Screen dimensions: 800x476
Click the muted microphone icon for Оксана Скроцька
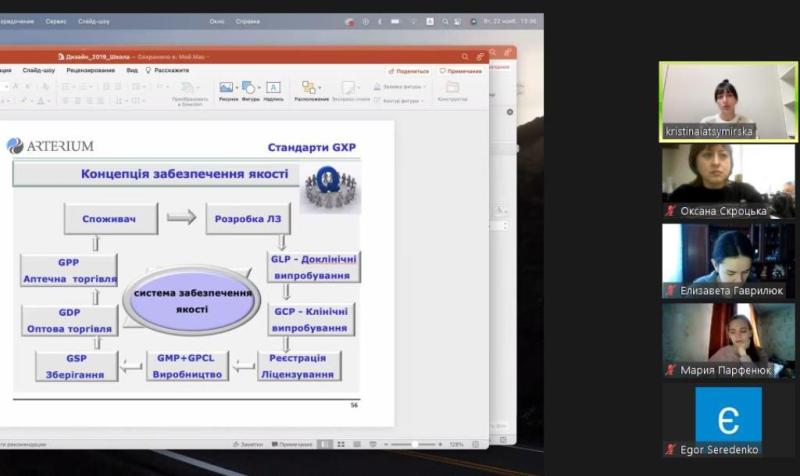coord(670,210)
